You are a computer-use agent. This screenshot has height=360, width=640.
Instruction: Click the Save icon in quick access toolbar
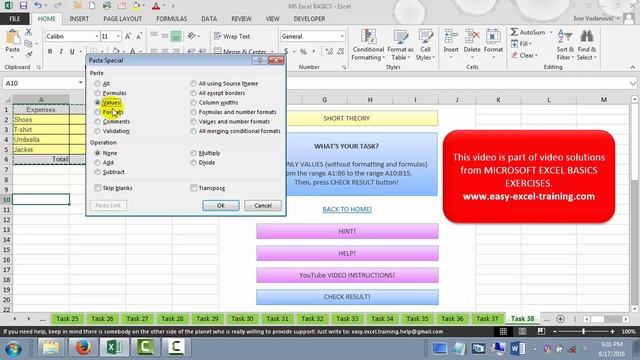[x=23, y=6]
